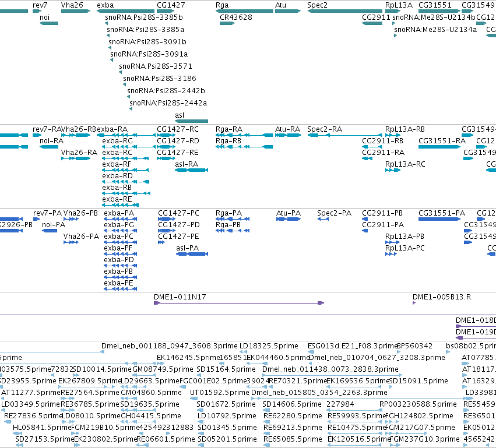This screenshot has height=448, width=496.
Task: Click the Rga-PB protein label
Action: click(228, 225)
